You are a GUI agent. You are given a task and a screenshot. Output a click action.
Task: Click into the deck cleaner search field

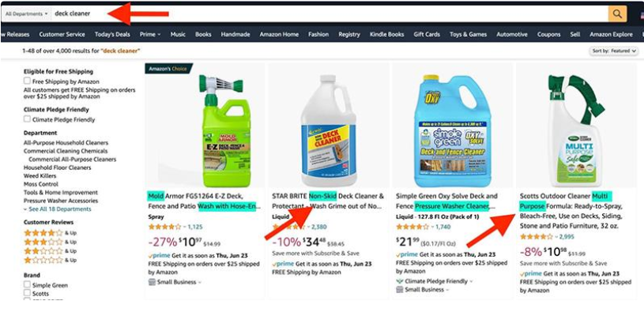pyautogui.click(x=330, y=13)
